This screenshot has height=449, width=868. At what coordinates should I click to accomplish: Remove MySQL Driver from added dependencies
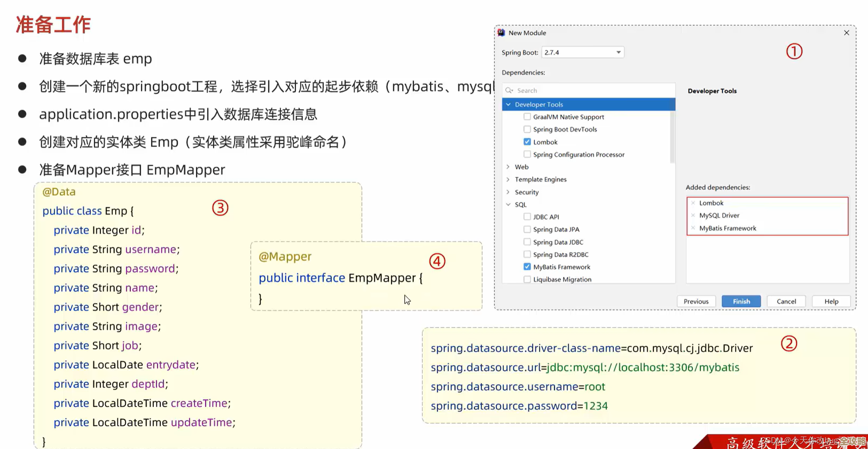click(693, 215)
